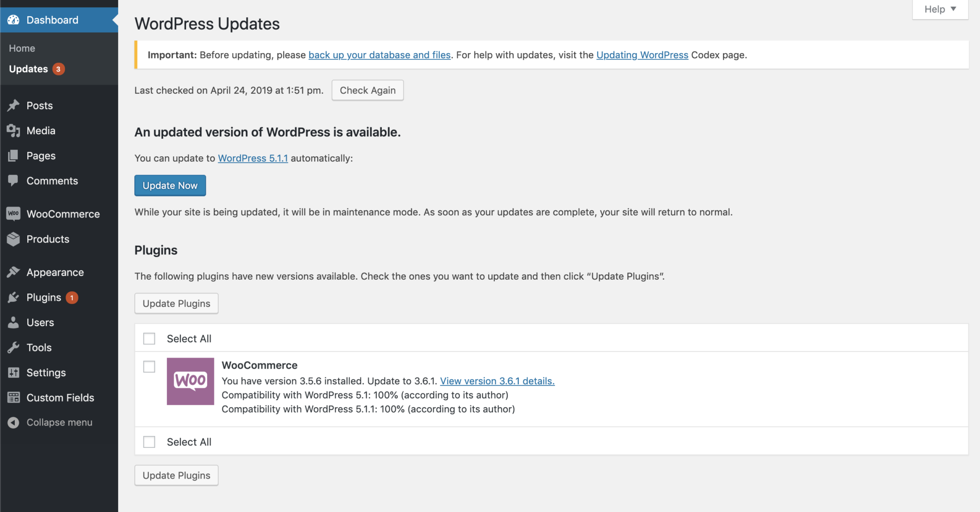Select the Comments speech bubble icon
This screenshot has width=980, height=512.
[13, 181]
